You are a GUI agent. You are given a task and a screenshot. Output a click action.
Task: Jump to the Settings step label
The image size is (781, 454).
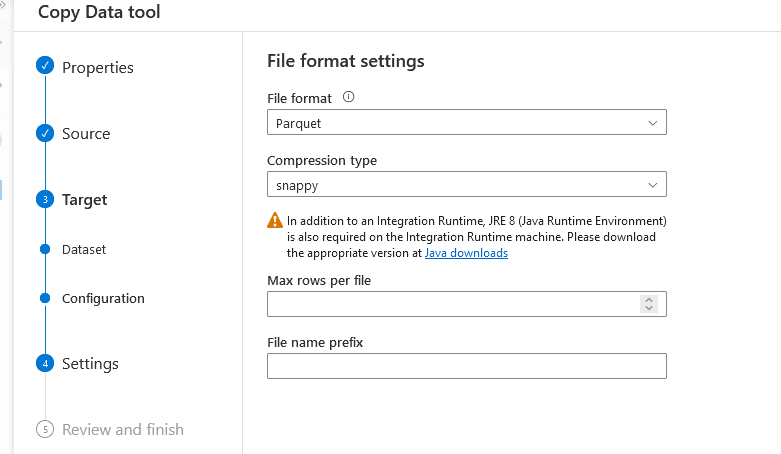coord(90,363)
